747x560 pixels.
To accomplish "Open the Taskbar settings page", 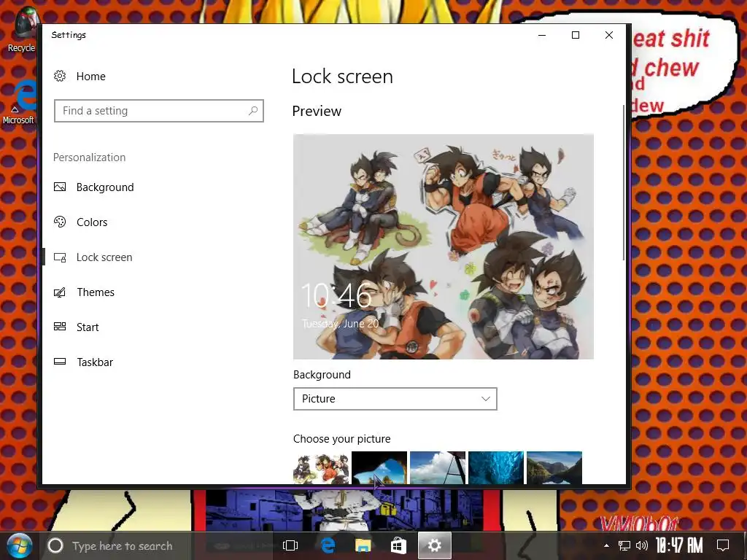I will (95, 362).
